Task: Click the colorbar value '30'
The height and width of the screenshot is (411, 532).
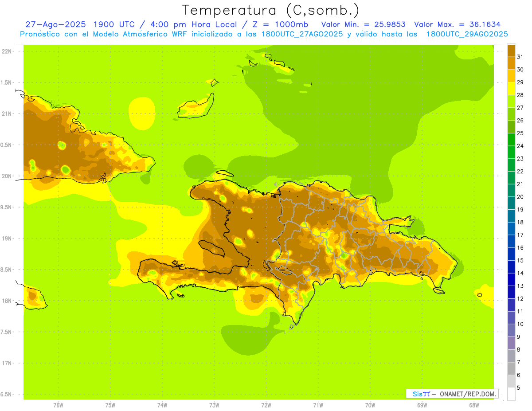Action: (520, 70)
